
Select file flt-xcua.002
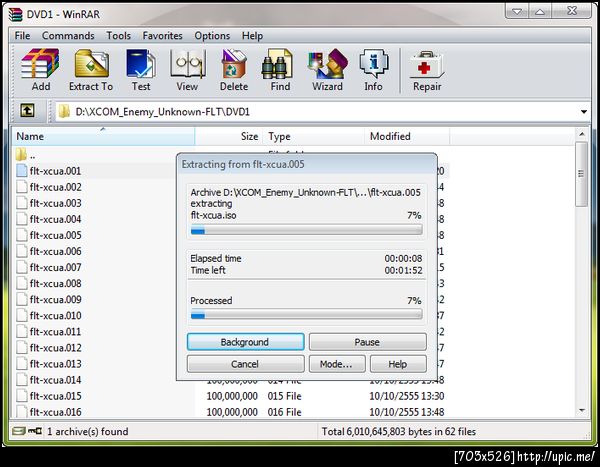[x=55, y=187]
